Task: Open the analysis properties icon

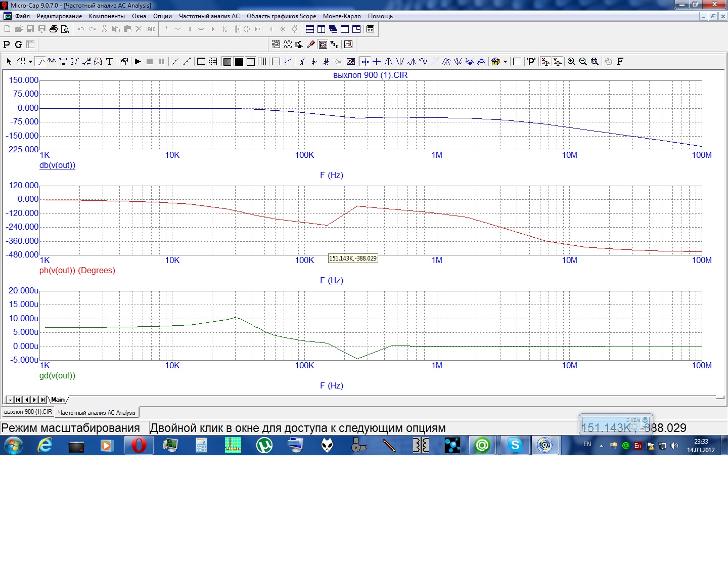Action: [123, 62]
